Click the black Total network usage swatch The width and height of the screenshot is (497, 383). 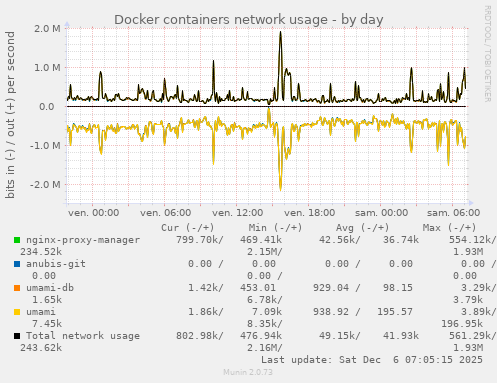(17, 336)
